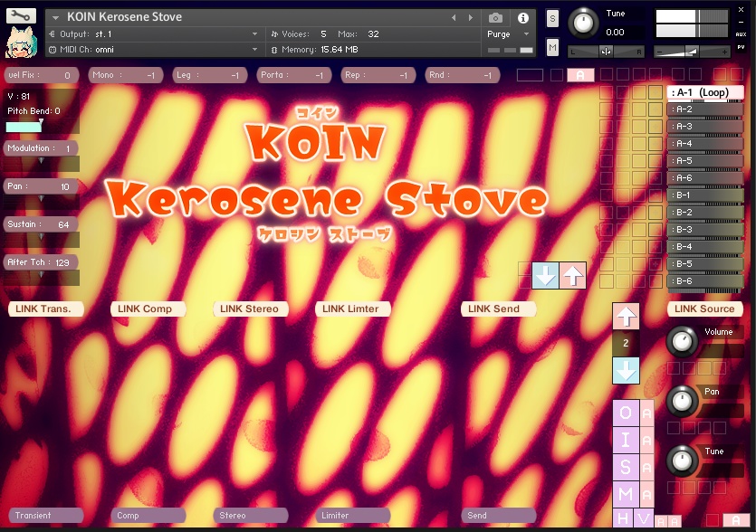
Task: Select the M letter icon in the right column
Action: click(x=625, y=494)
